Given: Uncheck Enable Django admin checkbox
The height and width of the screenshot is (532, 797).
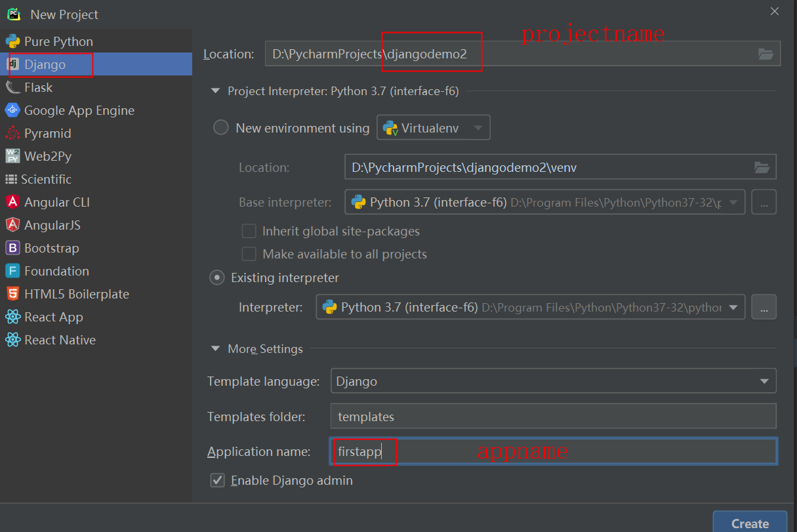Looking at the screenshot, I should [217, 481].
